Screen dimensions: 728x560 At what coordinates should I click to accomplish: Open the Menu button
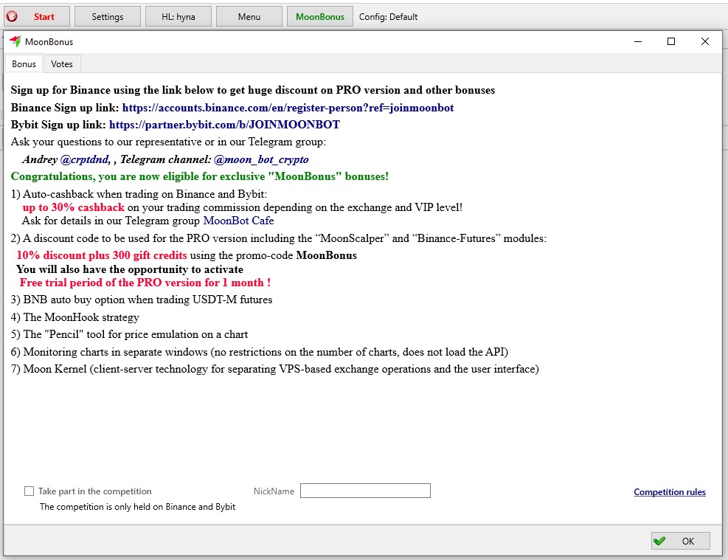coord(249,16)
